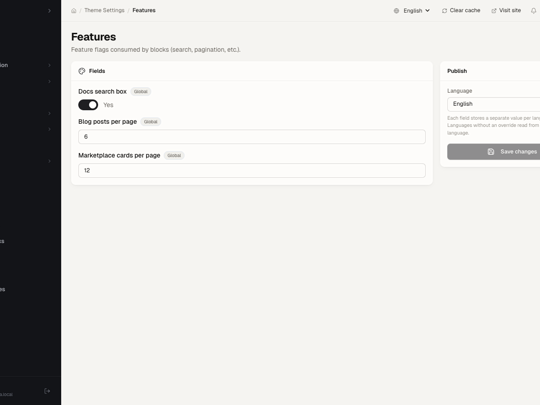Click Clear cache button
The width and height of the screenshot is (540, 405).
click(461, 11)
